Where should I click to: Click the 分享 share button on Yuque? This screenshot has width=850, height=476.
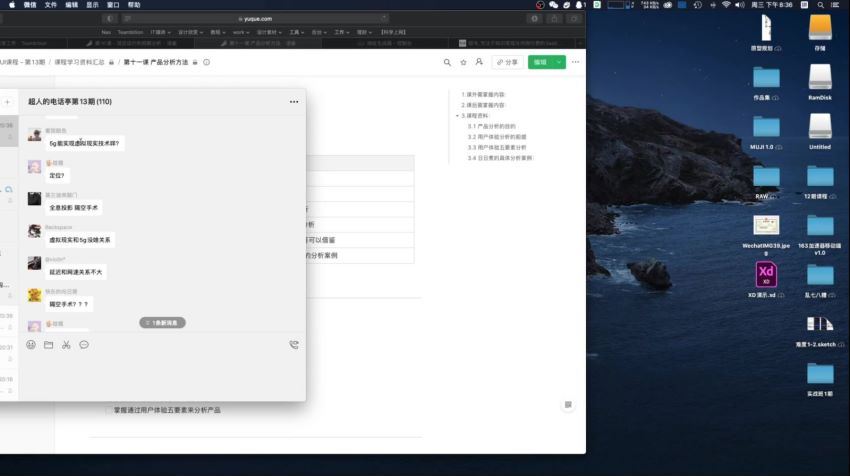[x=507, y=62]
